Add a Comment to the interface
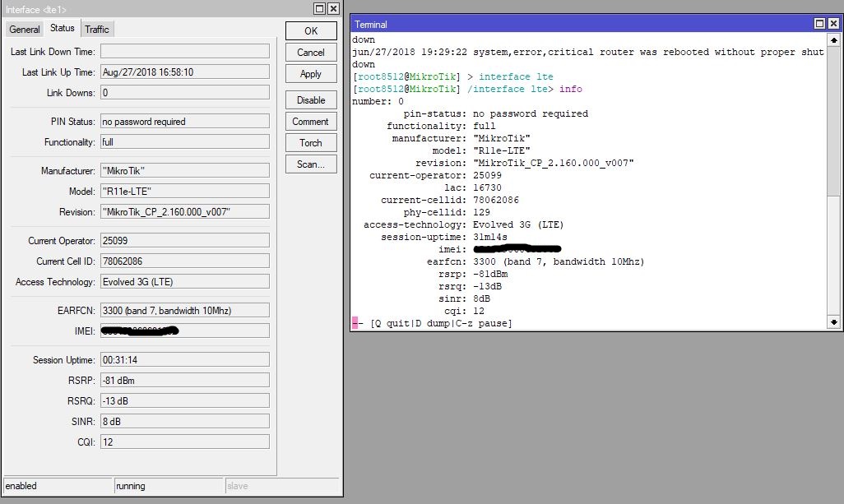This screenshot has width=844, height=504. (311, 122)
